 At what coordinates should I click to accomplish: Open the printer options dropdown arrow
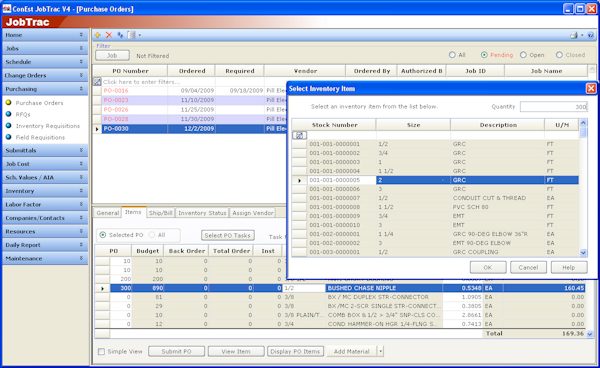pyautogui.click(x=582, y=35)
